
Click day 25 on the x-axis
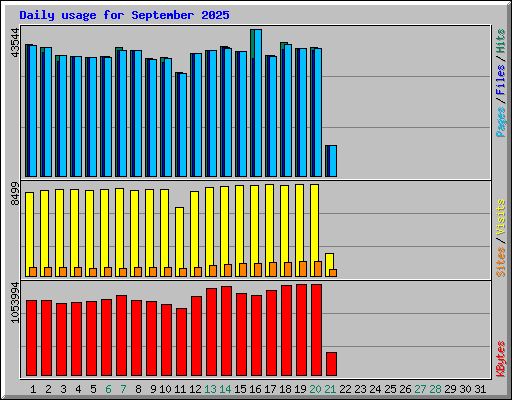tap(390, 389)
